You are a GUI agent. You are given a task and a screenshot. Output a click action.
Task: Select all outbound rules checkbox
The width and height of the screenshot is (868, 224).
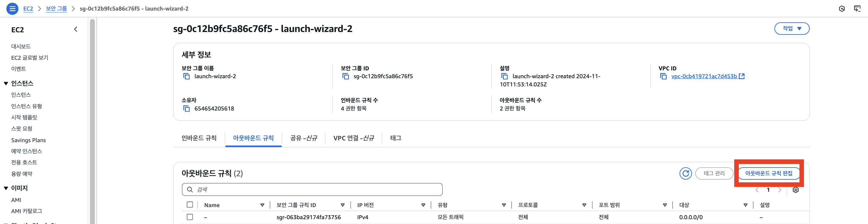[x=190, y=205]
